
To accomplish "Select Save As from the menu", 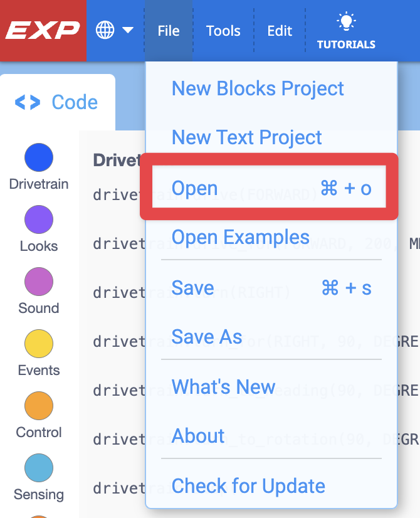I will (x=206, y=337).
